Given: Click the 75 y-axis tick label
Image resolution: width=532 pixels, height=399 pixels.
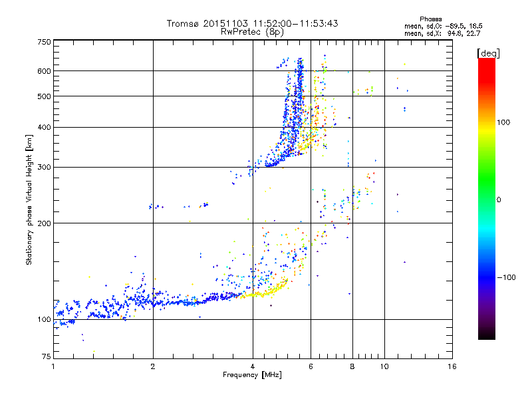Looking at the screenshot, I should 47,356.
